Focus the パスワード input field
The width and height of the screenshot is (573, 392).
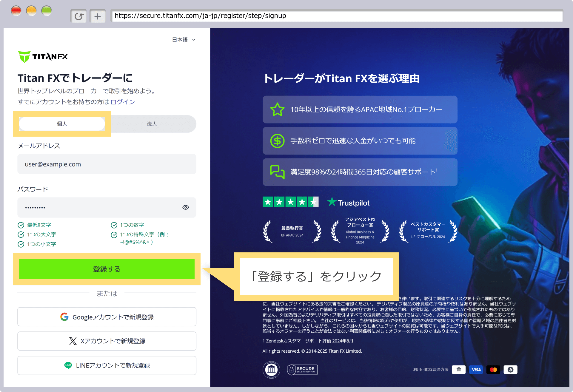coord(107,207)
